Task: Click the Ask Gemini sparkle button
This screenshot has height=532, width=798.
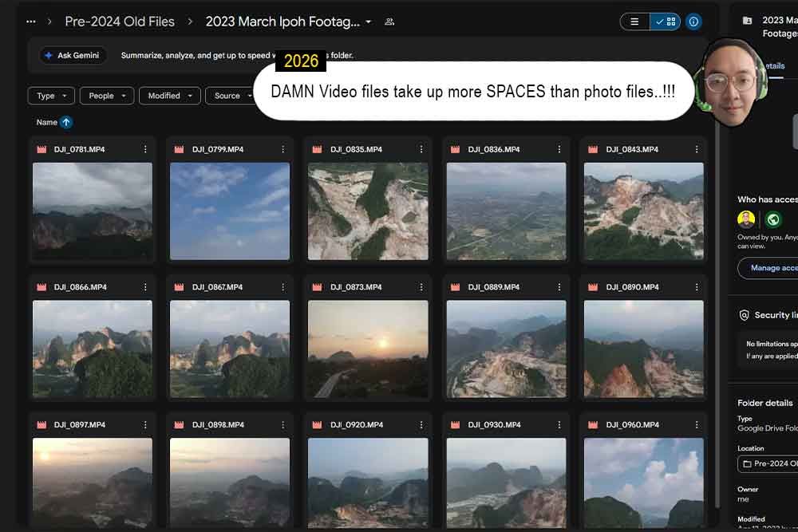Action: point(73,56)
